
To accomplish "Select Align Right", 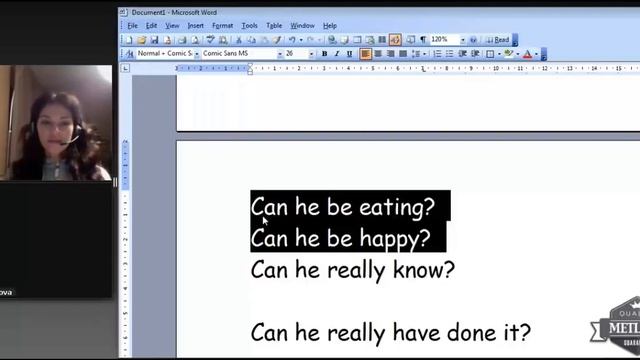I will pos(390,54).
